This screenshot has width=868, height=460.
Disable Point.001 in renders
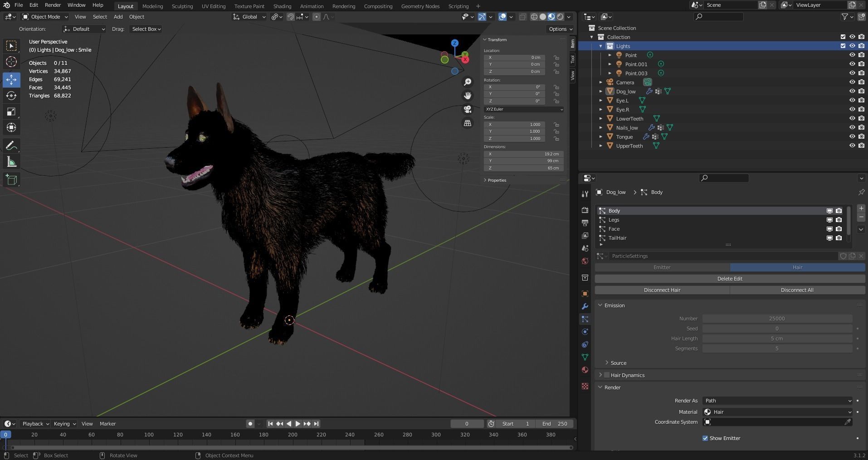pos(861,64)
